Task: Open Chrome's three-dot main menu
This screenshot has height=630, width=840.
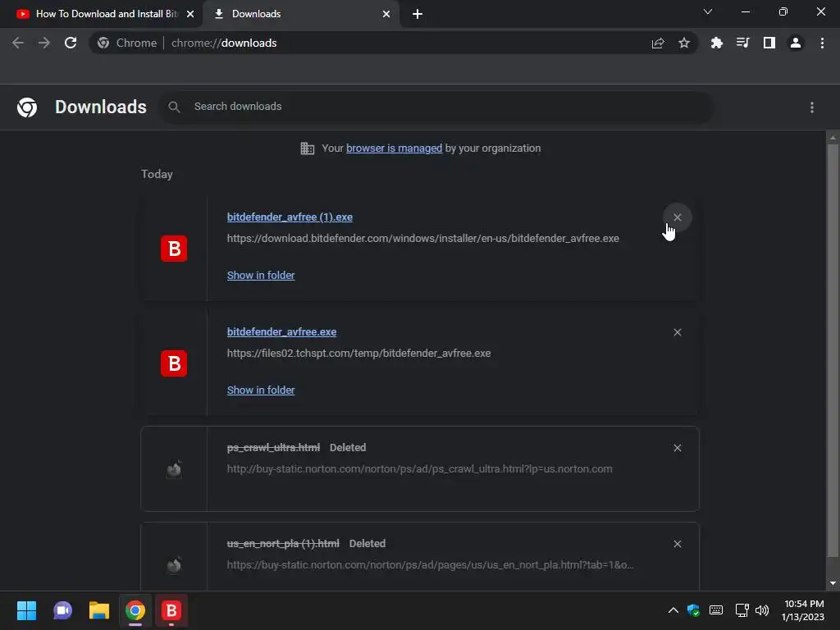Action: [x=822, y=43]
